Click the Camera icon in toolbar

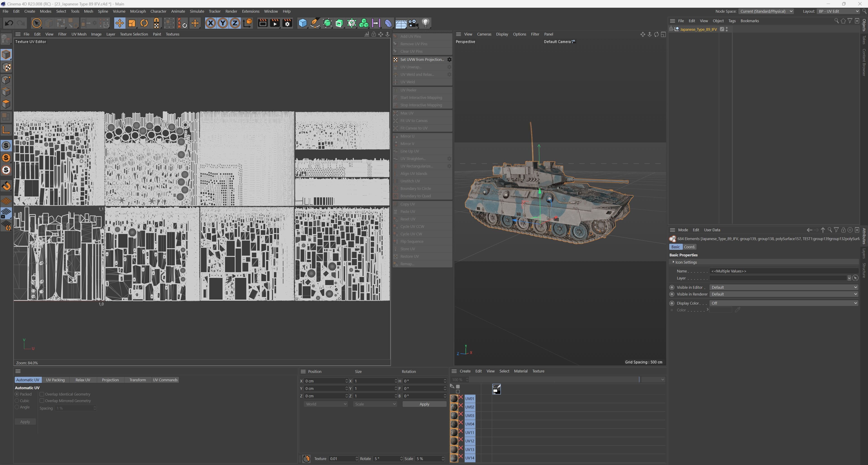pyautogui.click(x=413, y=23)
